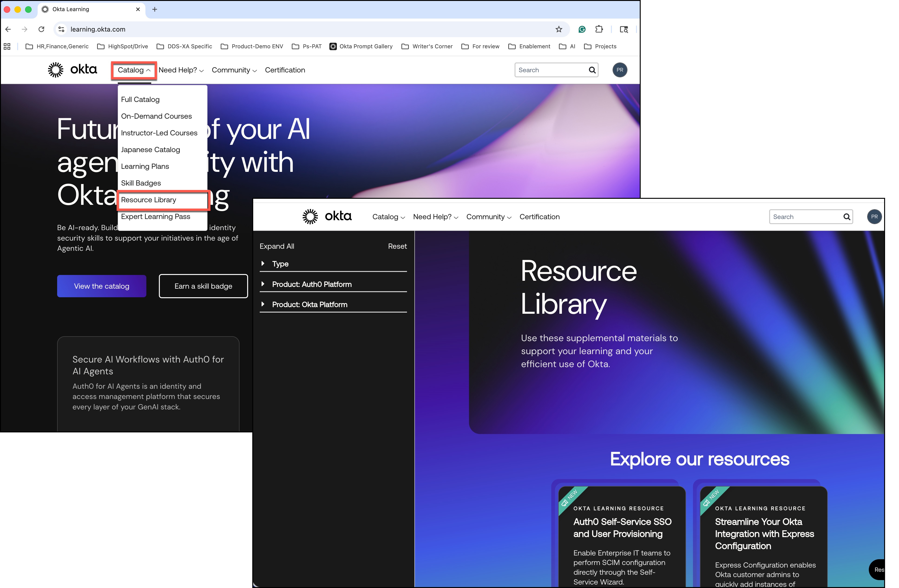Image resolution: width=899 pixels, height=588 pixels.
Task: Click the search magnifier in Resource Library window
Action: [847, 217]
